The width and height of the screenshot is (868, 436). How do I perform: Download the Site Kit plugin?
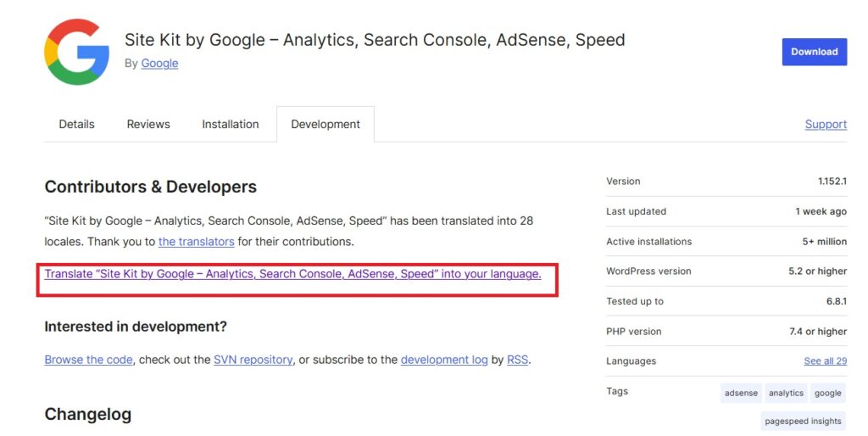click(814, 52)
